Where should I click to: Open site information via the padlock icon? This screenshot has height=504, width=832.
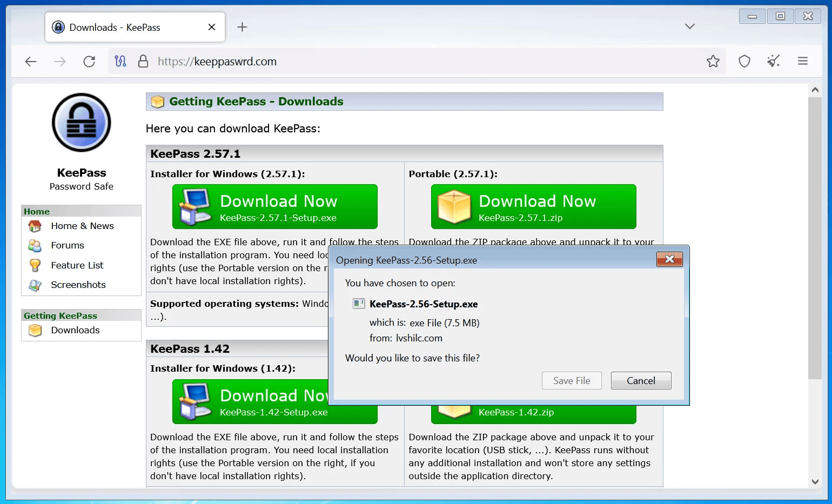click(x=143, y=61)
